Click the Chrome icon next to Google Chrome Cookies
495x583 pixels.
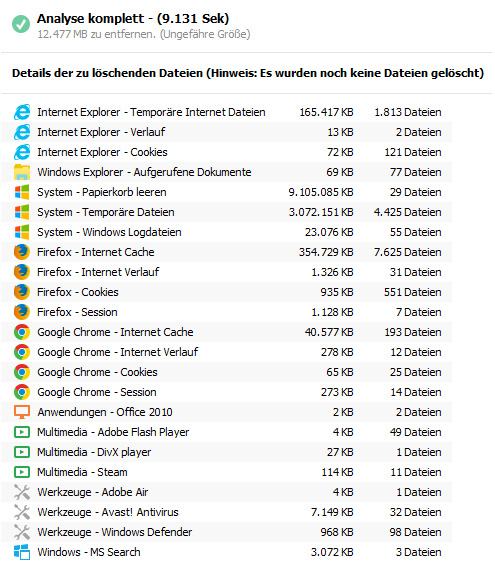pos(22,372)
